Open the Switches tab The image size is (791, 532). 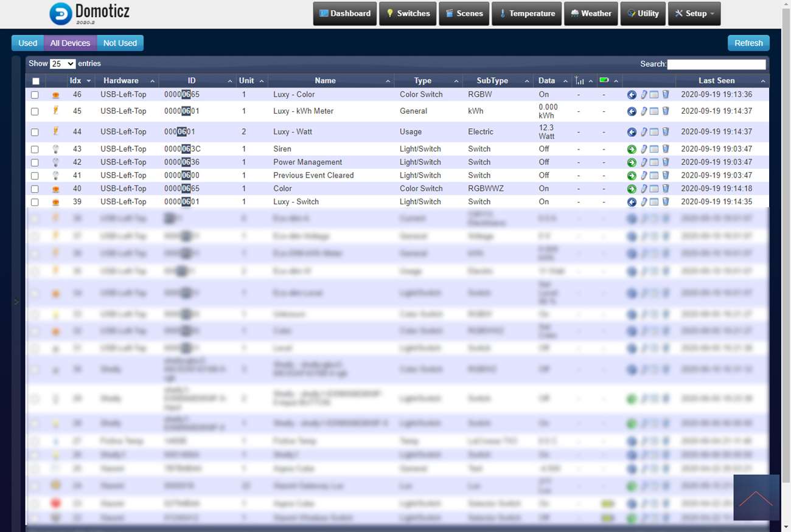tap(408, 13)
